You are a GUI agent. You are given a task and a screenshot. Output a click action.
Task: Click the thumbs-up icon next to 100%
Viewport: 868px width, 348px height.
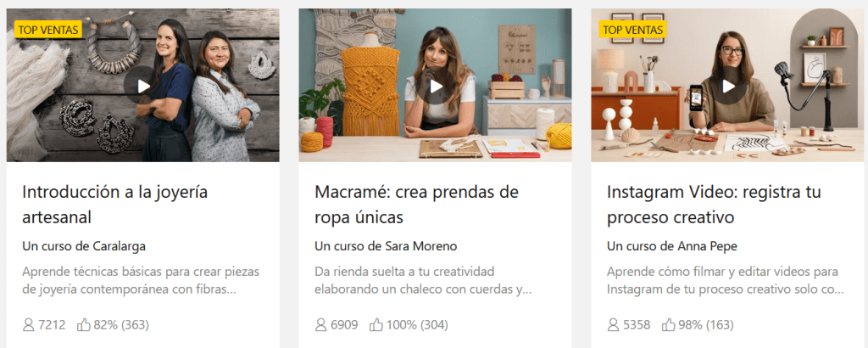coord(376,325)
